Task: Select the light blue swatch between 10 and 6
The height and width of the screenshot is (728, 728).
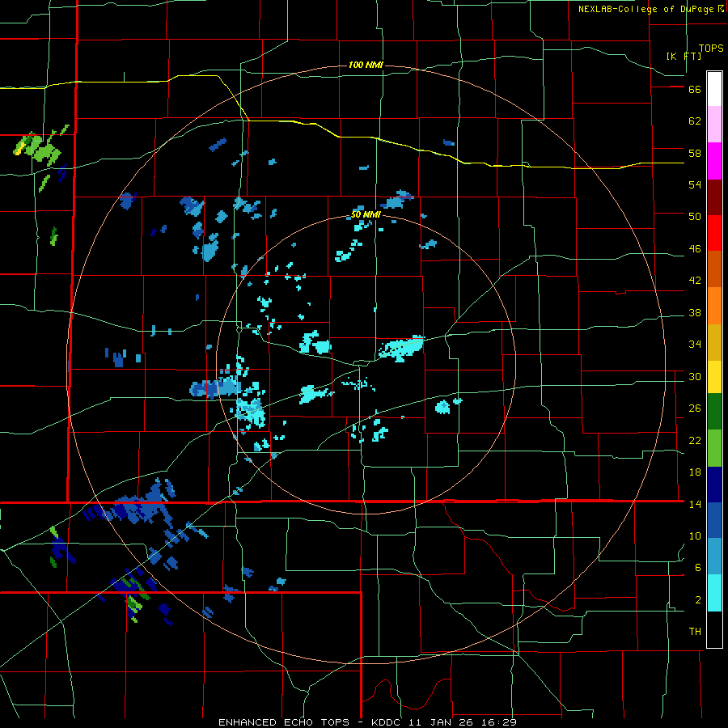Action: 714,557
